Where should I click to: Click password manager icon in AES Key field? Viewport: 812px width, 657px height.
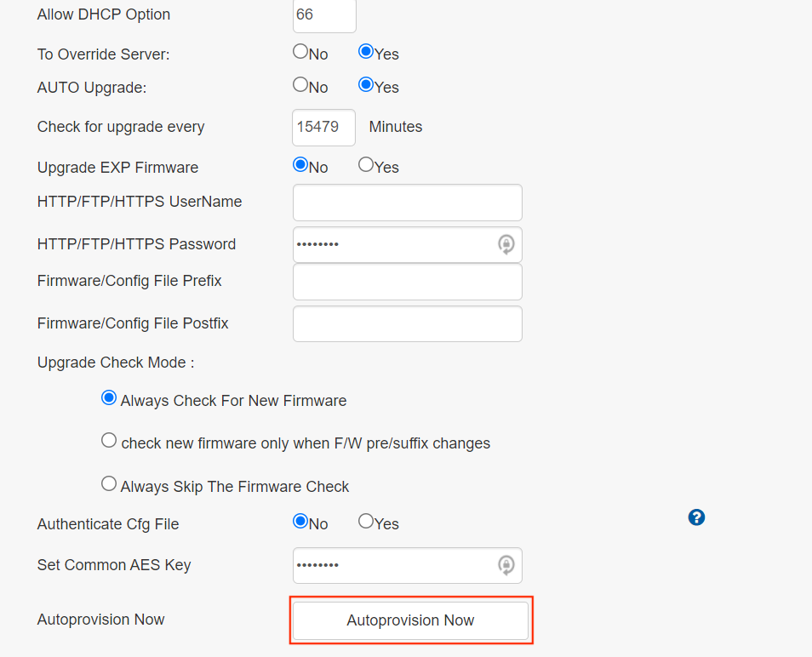[506, 565]
